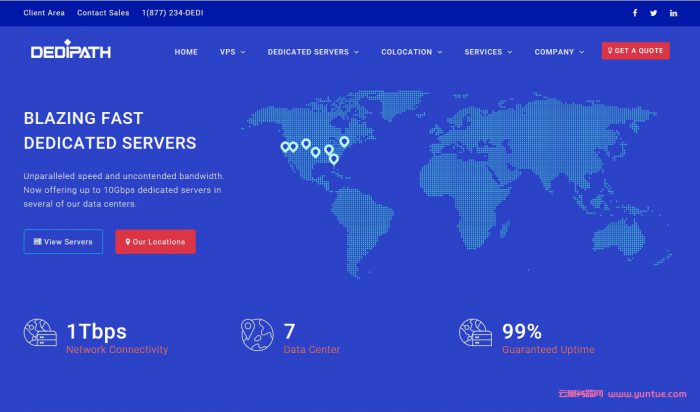The image size is (700, 412).
Task: Click the Data Center globe icon
Action: [257, 334]
